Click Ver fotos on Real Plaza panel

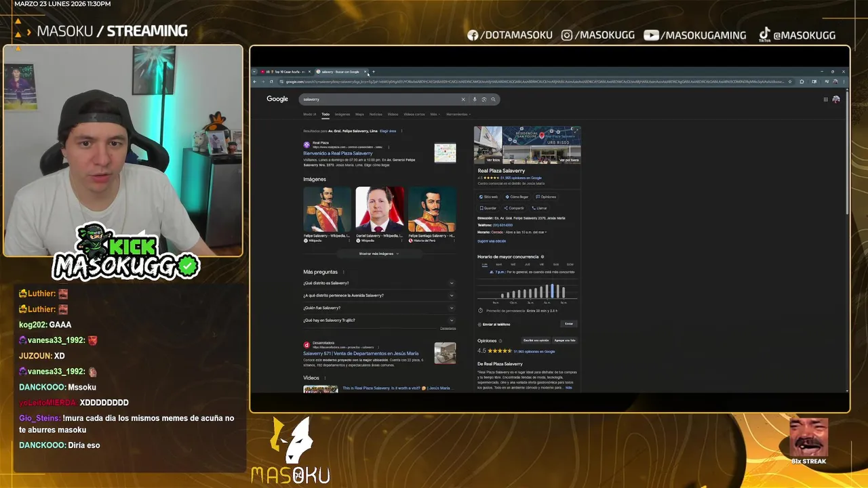tap(494, 160)
